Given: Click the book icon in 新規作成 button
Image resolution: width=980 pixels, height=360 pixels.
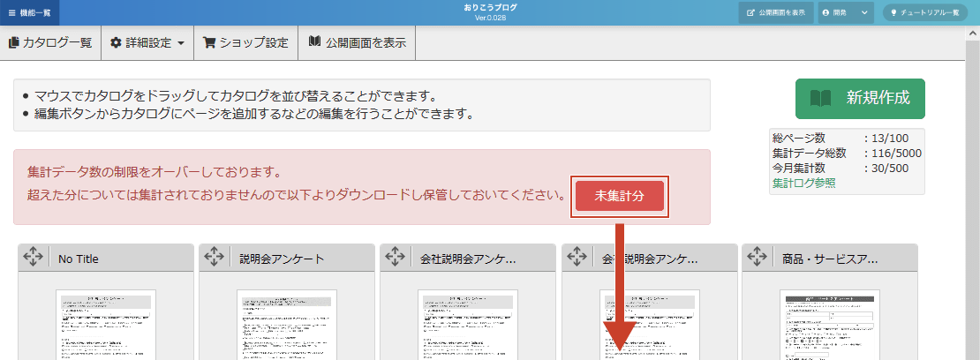Looking at the screenshot, I should 820,98.
